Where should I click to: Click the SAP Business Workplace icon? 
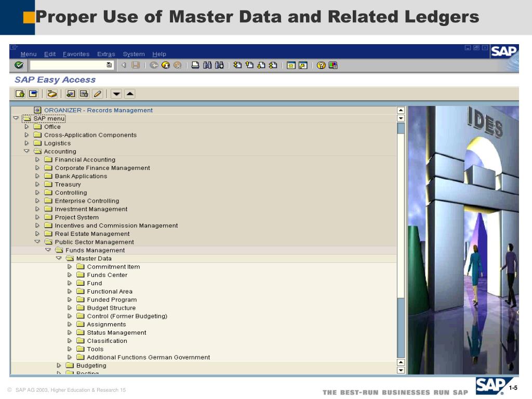pos(52,94)
